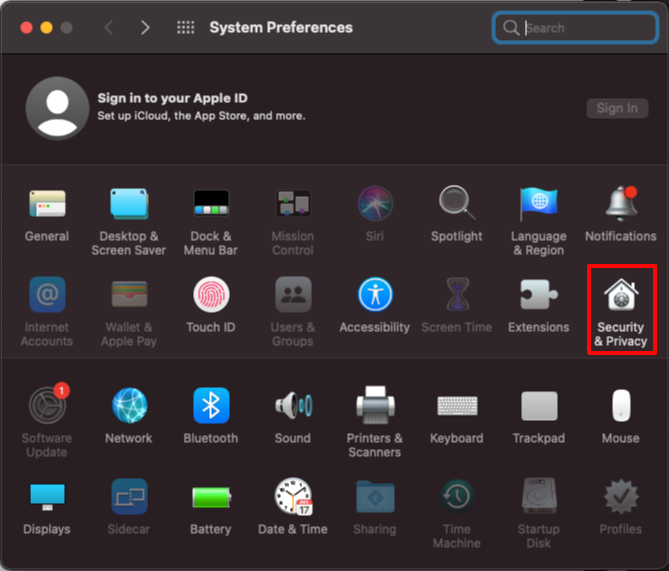Focus the Search field
669x571 pixels.
(x=575, y=28)
